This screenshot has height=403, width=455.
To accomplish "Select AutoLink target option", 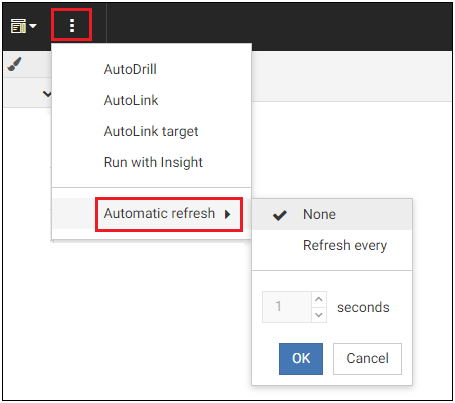I will point(151,131).
